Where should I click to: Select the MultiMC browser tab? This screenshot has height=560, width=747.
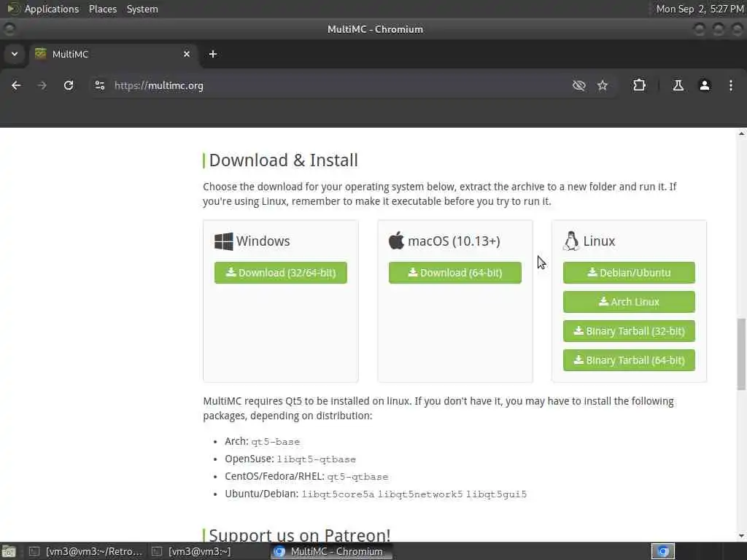click(114, 54)
